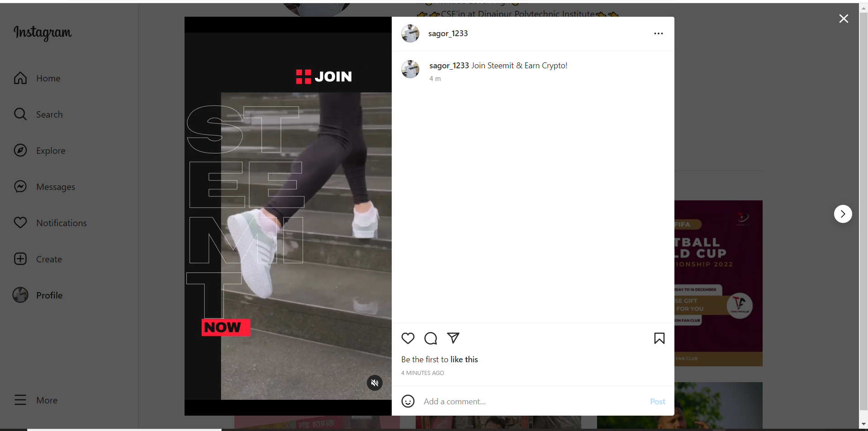
Task: Focus the Add a comment field
Action: (533, 402)
